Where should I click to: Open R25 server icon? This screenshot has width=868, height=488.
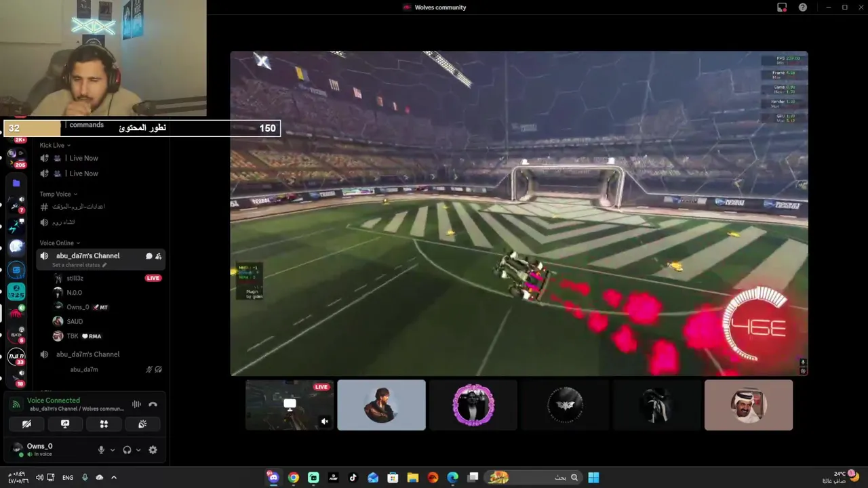tap(16, 292)
